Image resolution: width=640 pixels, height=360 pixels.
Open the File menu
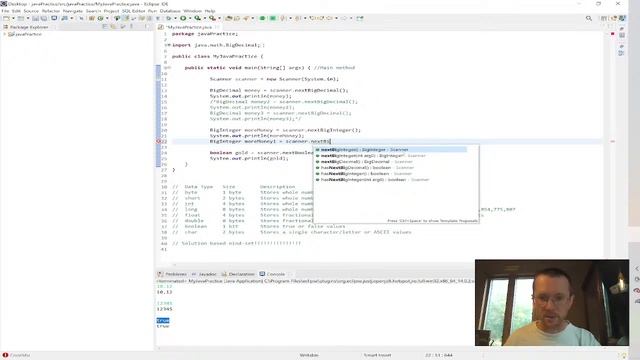pyautogui.click(x=5, y=11)
